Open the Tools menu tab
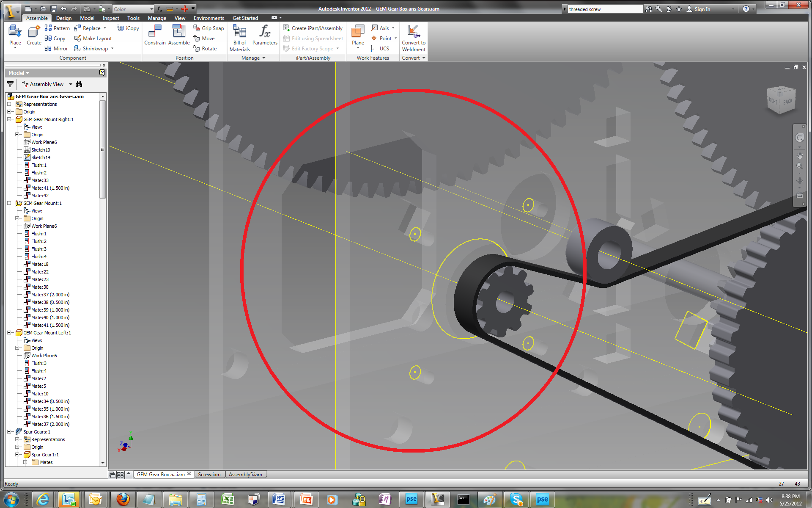This screenshot has height=508, width=812. (x=133, y=18)
